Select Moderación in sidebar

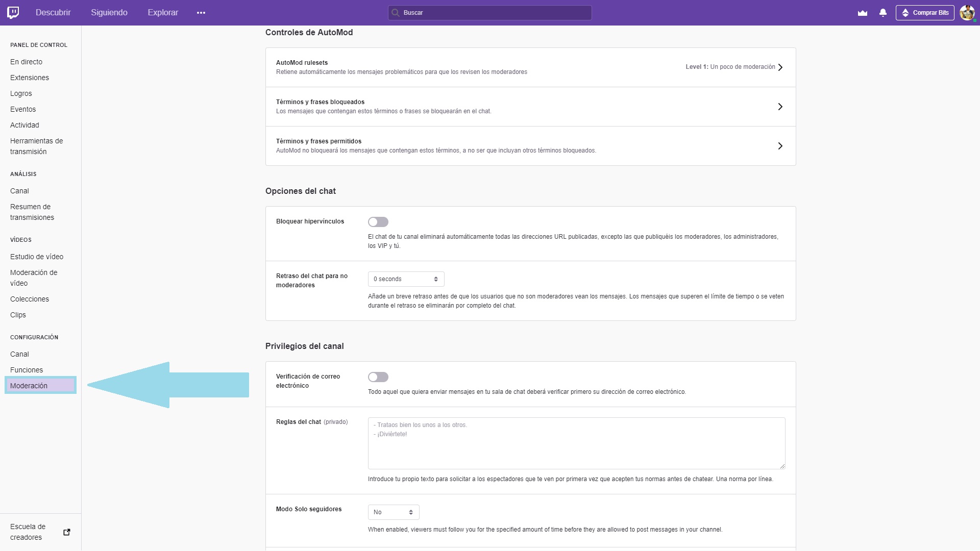[x=40, y=386]
